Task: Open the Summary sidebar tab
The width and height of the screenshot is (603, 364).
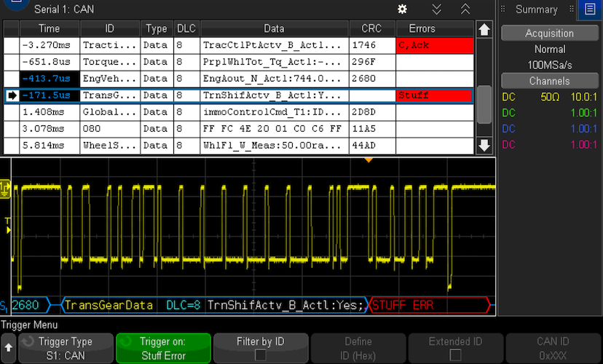Action: click(x=536, y=9)
